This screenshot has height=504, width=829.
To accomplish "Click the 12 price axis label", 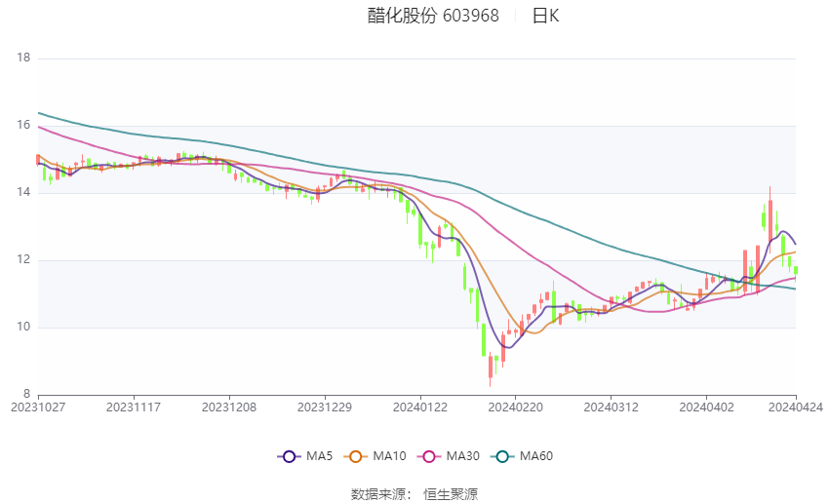I will point(23,260).
